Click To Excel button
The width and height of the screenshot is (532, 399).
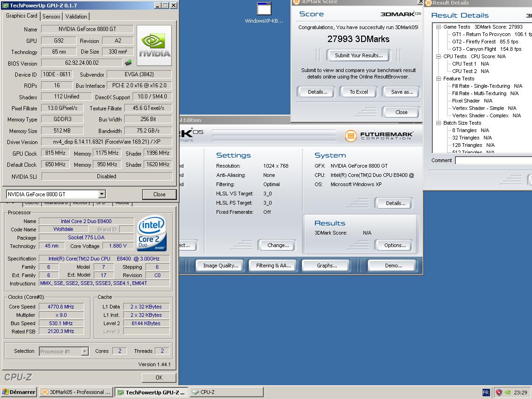(x=359, y=92)
